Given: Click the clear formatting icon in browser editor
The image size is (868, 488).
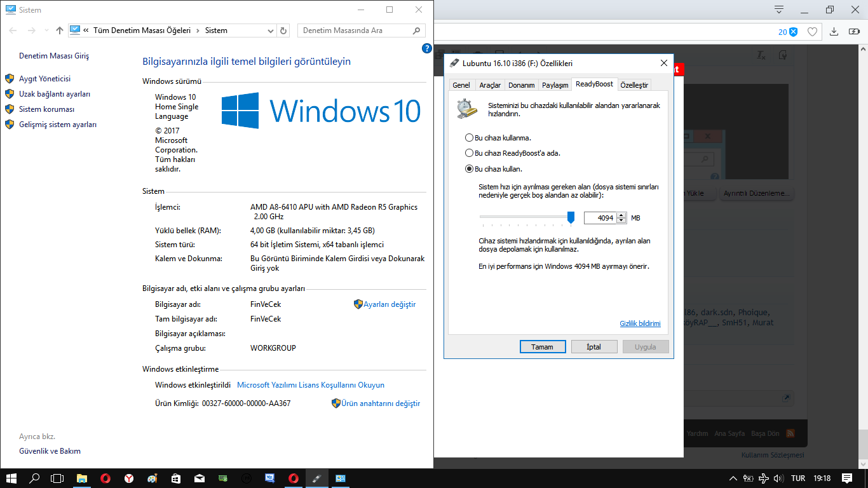Looking at the screenshot, I should click(761, 56).
